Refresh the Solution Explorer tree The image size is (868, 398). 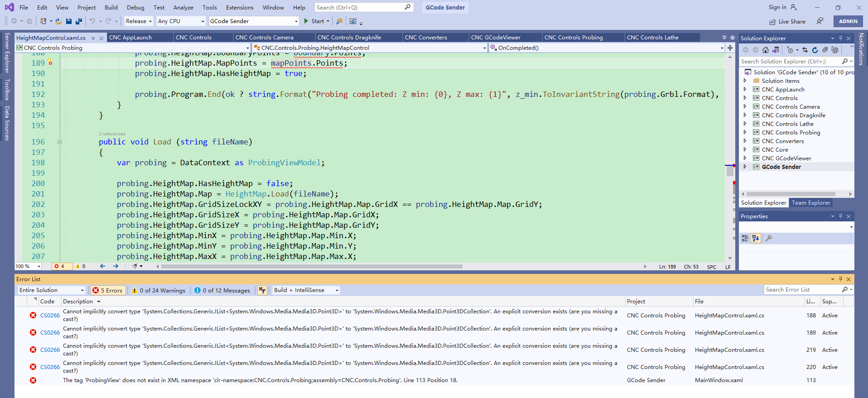(815, 50)
